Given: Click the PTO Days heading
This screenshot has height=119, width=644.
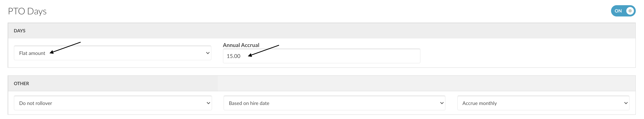Looking at the screenshot, I should click(x=27, y=11).
